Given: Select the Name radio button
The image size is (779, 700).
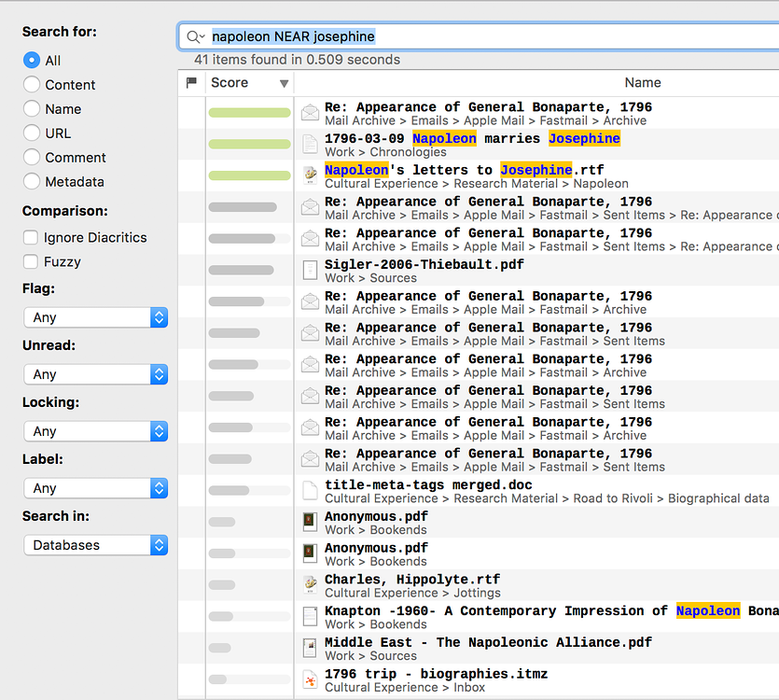Looking at the screenshot, I should coord(32,109).
